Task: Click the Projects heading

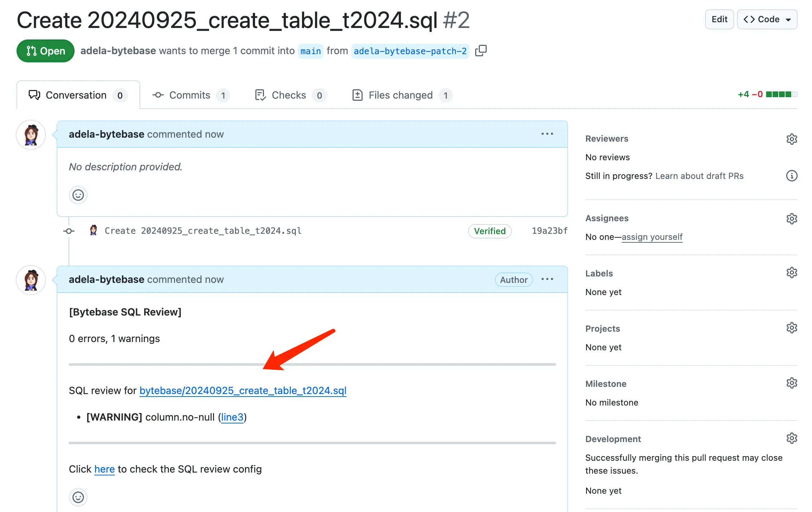Action: click(x=603, y=329)
